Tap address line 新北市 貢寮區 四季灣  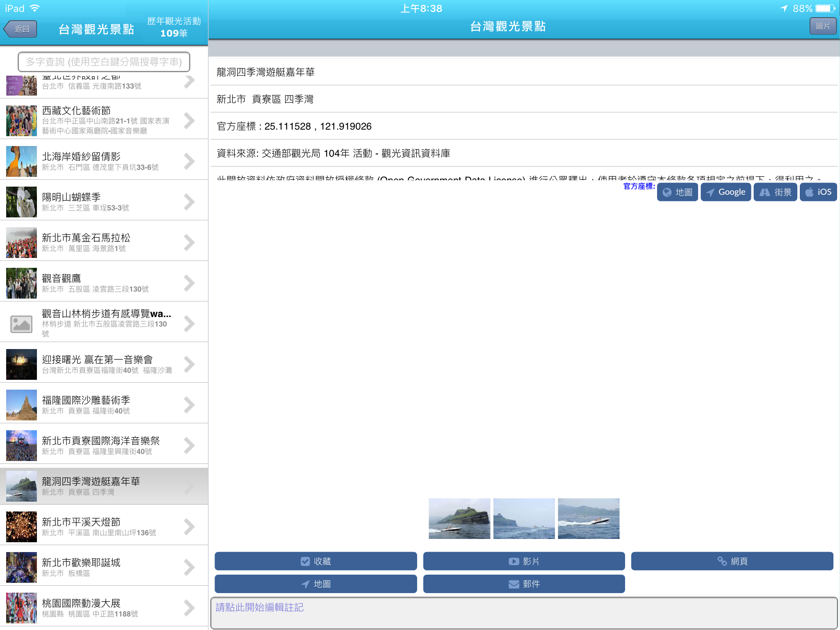pyautogui.click(x=265, y=99)
